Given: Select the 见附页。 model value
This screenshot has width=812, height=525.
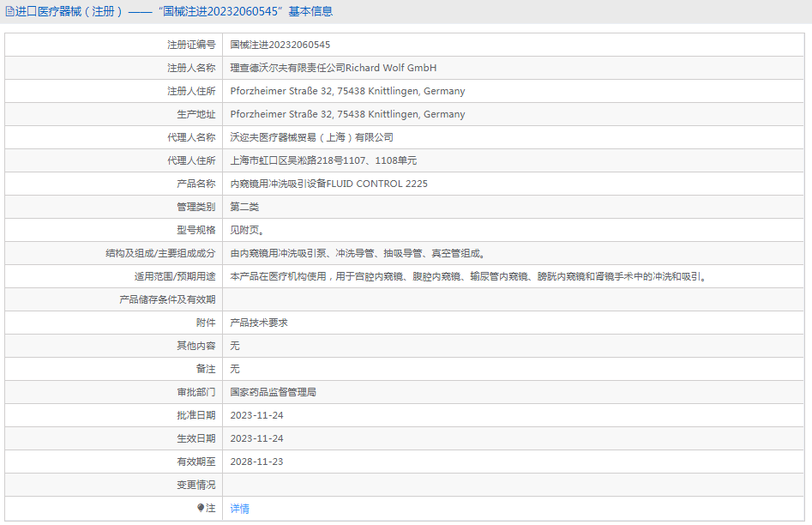Looking at the screenshot, I should 248,230.
